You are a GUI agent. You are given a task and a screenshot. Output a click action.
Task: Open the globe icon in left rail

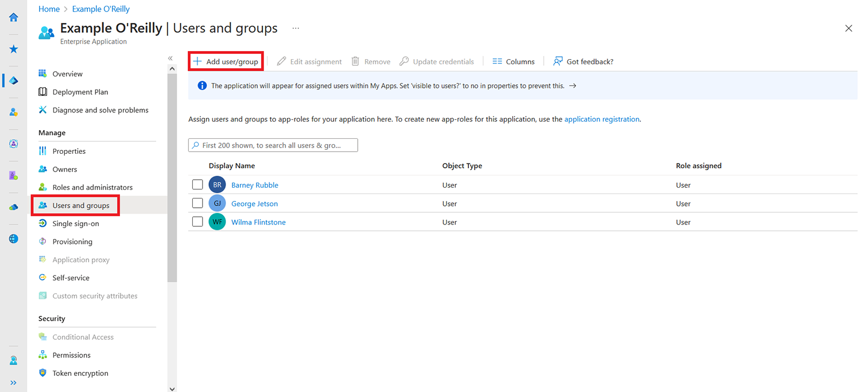(14, 239)
